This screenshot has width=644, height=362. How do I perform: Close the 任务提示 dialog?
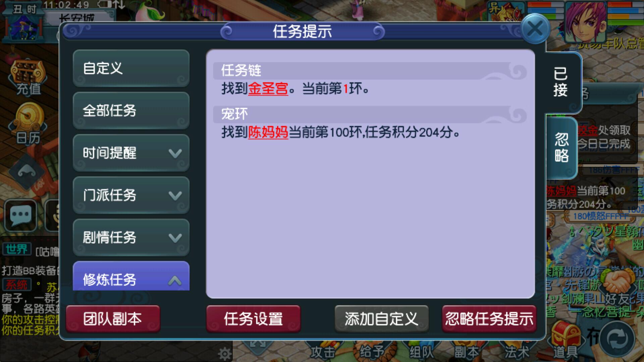[x=535, y=29]
